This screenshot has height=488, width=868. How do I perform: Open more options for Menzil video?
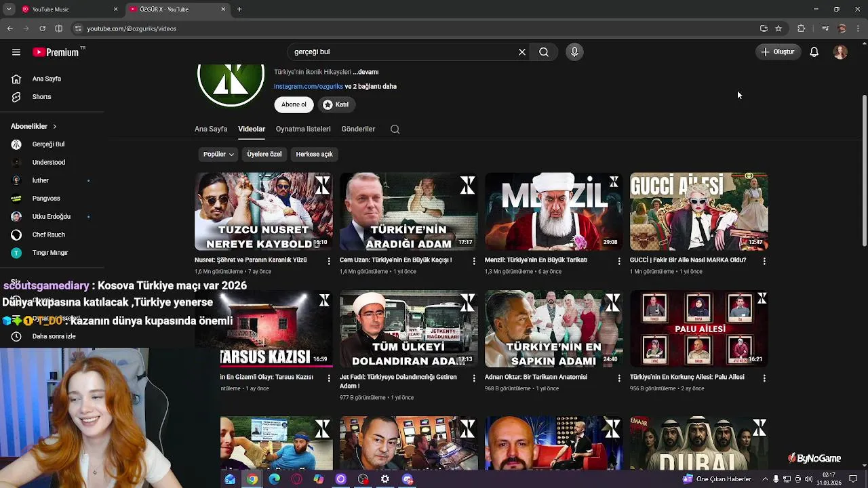coord(619,261)
